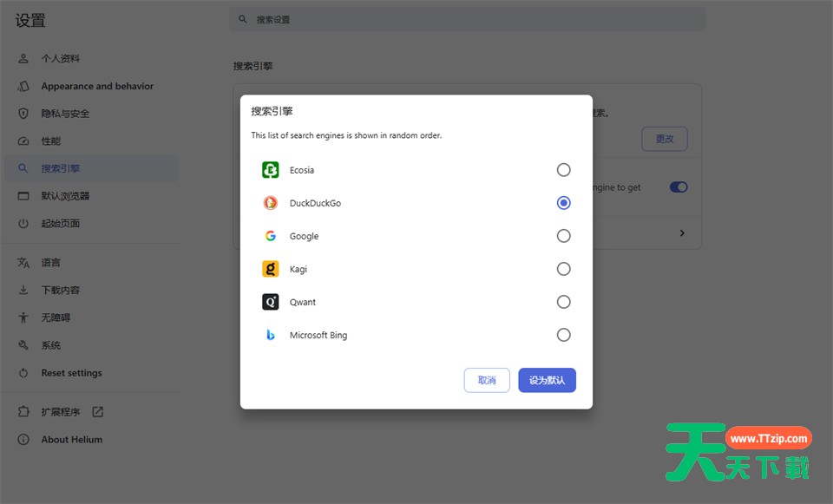Click the Google G logo
The image size is (833, 504).
click(x=271, y=236)
